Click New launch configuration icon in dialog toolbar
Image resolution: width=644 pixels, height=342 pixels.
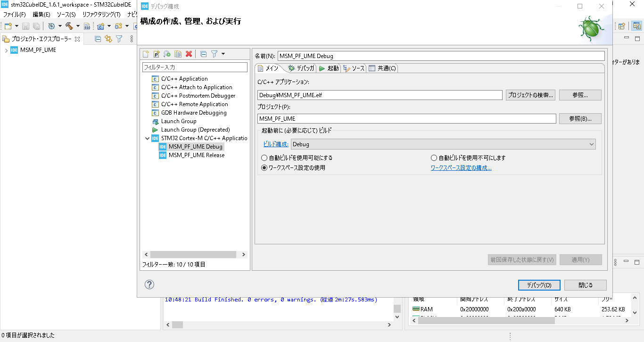(x=146, y=54)
